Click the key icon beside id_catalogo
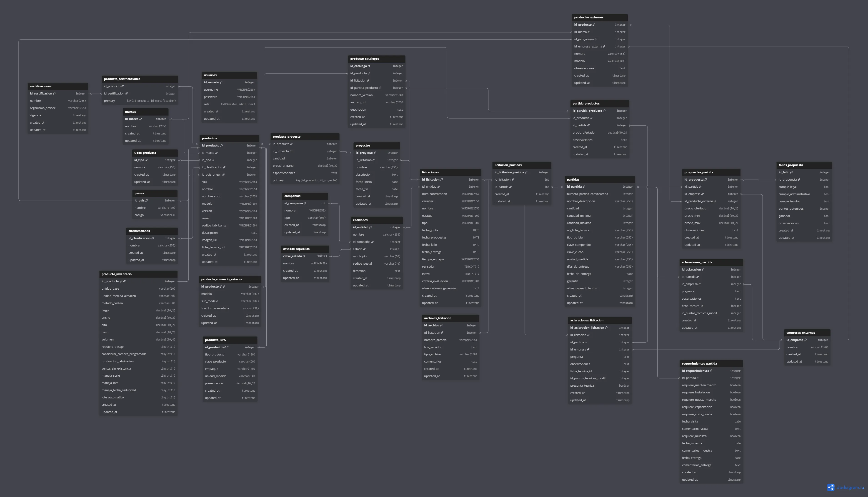This screenshot has width=868, height=497. pyautogui.click(x=369, y=66)
